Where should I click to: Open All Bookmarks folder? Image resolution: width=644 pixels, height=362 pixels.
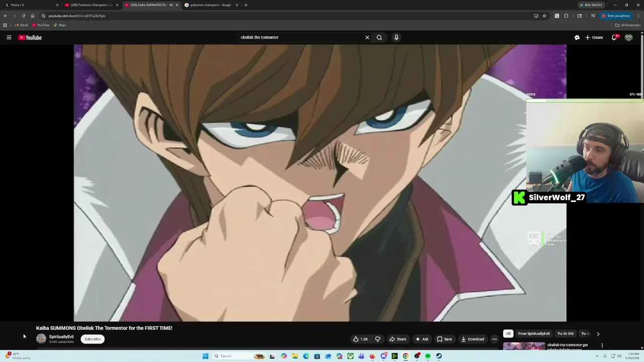[x=627, y=25]
